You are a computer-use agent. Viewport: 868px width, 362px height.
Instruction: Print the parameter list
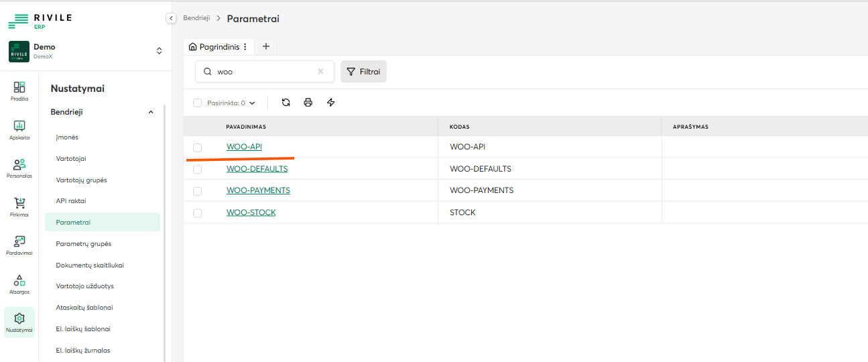pos(308,103)
